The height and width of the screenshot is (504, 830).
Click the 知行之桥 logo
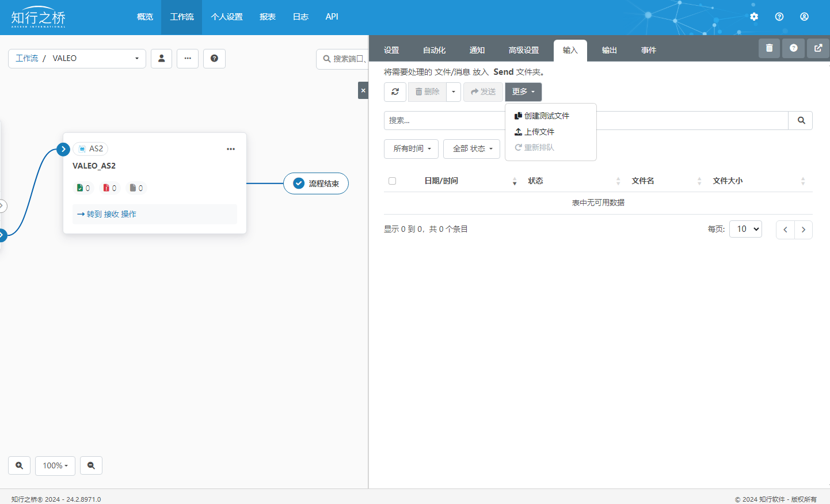39,17
